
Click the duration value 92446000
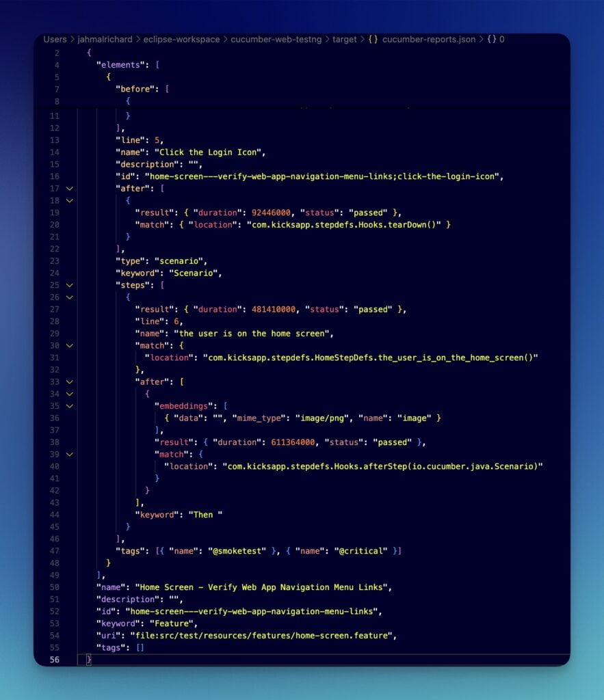coord(271,213)
